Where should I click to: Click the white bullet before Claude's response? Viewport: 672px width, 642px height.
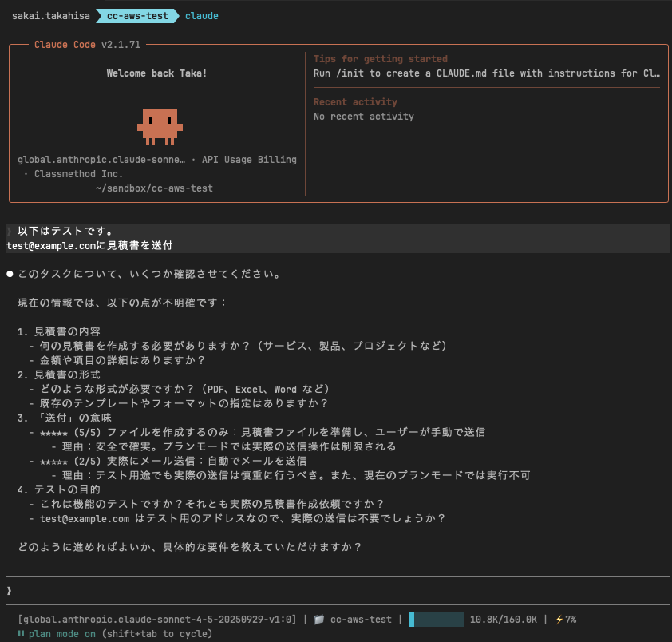tap(10, 274)
